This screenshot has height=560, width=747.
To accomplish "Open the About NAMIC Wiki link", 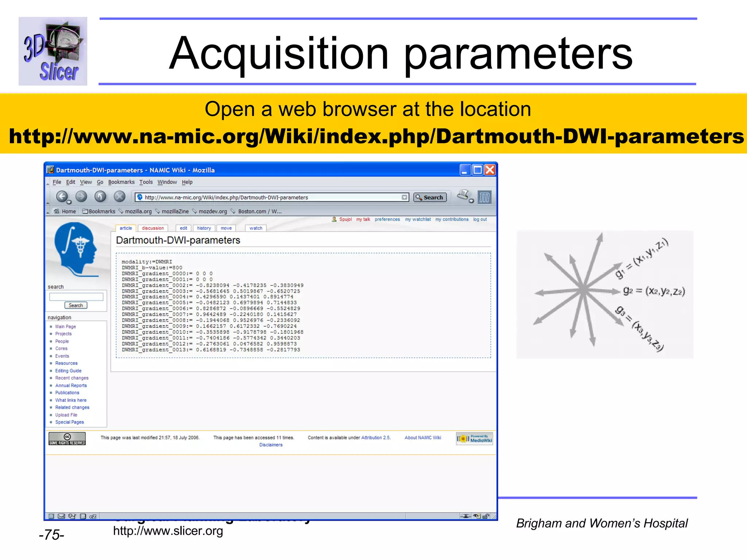I will [x=423, y=437].
